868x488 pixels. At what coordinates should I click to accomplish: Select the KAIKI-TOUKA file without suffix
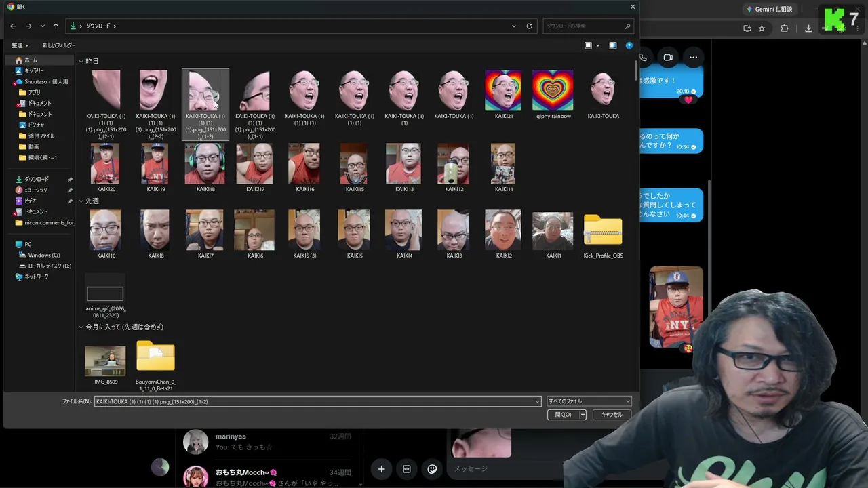tap(603, 95)
